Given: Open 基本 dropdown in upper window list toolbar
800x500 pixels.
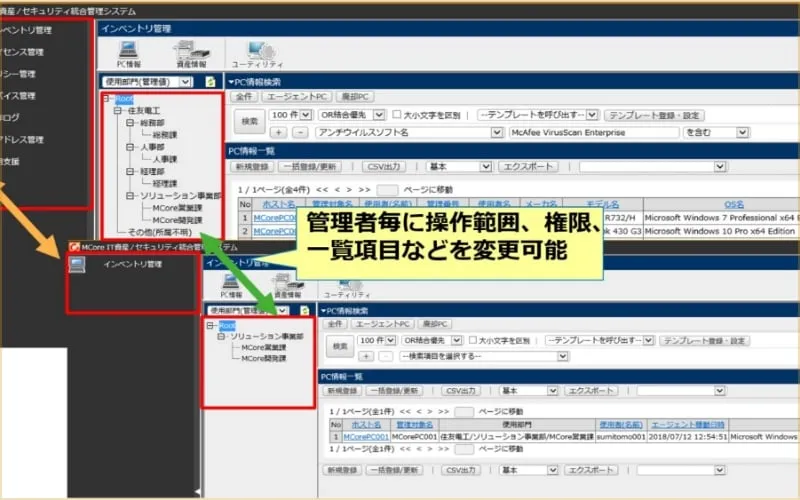Looking at the screenshot, I should coord(459,166).
